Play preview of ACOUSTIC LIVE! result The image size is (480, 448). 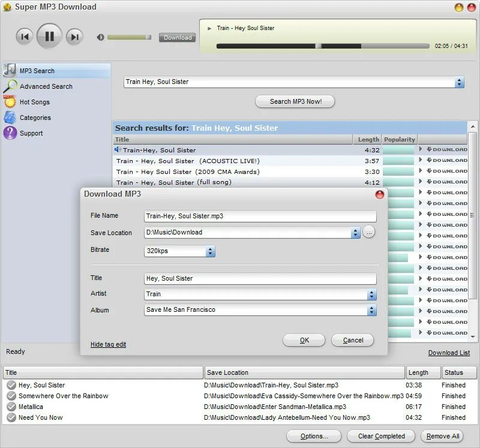pos(421,160)
